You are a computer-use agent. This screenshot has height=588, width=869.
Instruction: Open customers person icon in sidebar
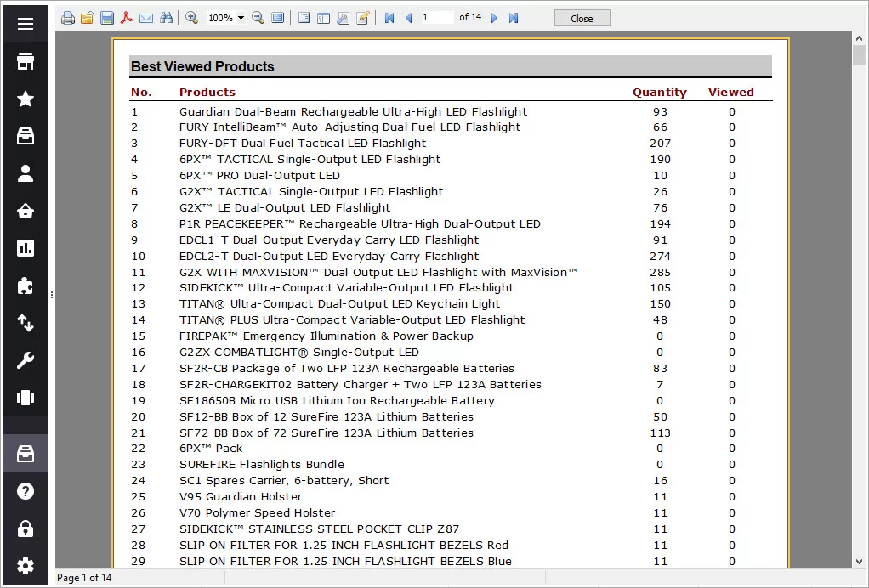pos(26,174)
